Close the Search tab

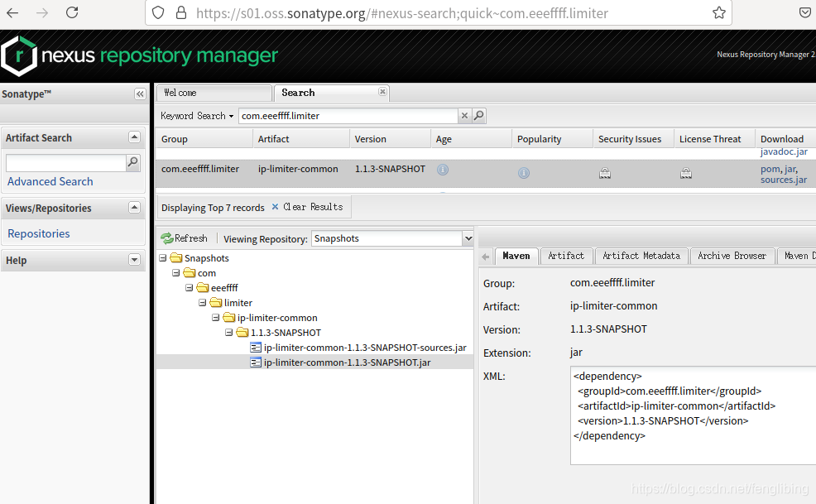[382, 92]
